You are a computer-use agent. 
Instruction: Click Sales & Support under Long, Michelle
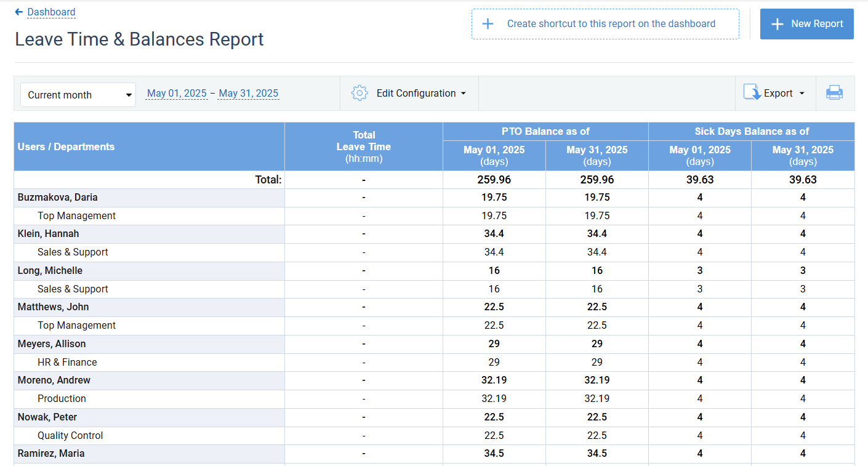tap(73, 289)
